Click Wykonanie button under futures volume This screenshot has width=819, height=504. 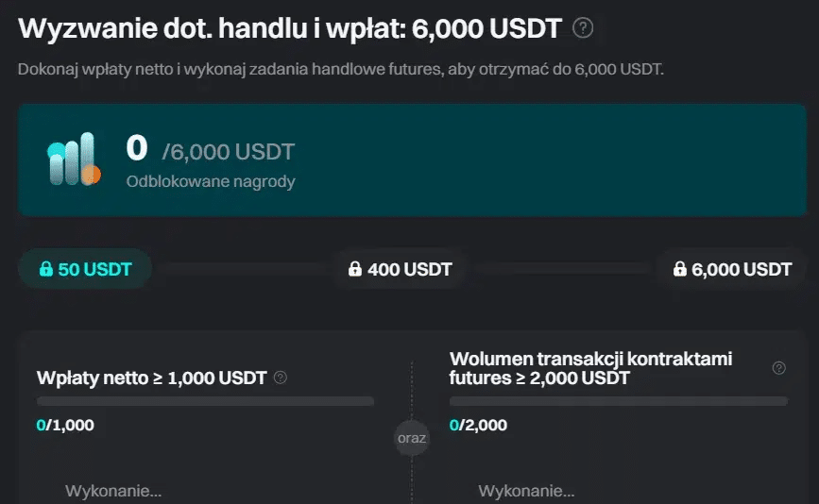tap(526, 491)
